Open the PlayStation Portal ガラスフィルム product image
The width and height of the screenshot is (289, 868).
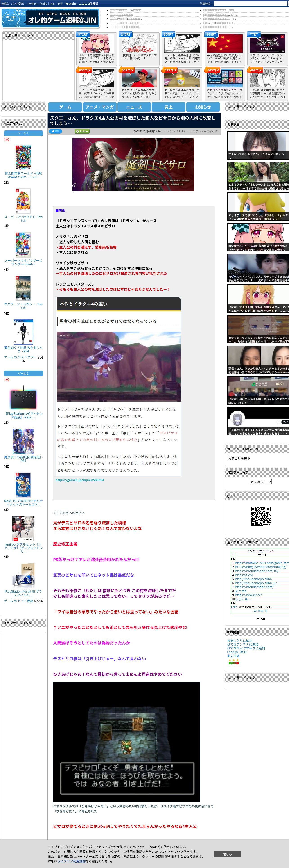23,576
